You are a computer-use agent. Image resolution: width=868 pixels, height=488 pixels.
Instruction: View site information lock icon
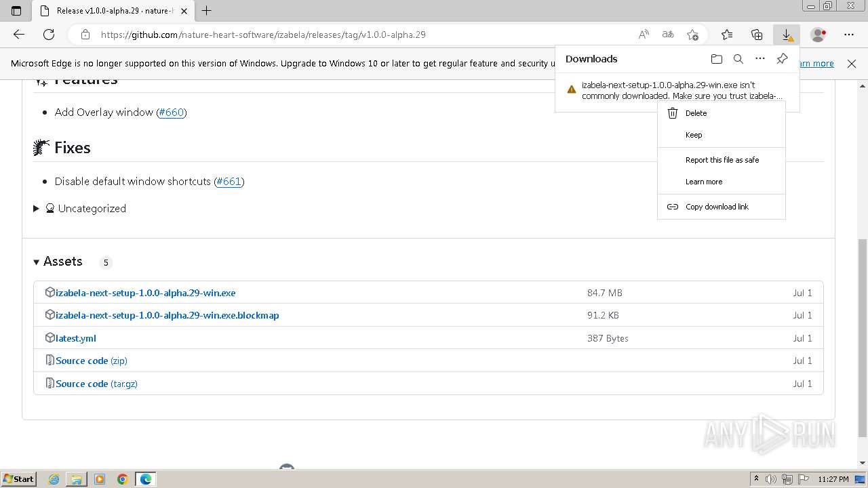pos(85,35)
